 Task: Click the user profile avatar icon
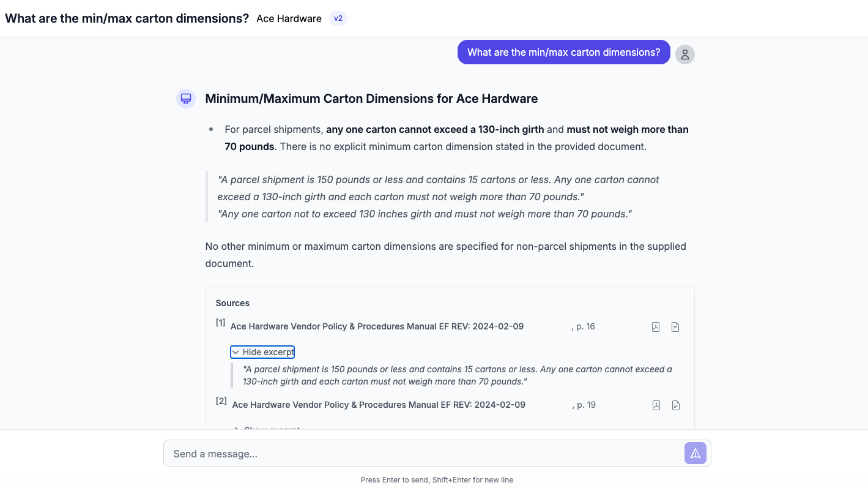click(684, 54)
